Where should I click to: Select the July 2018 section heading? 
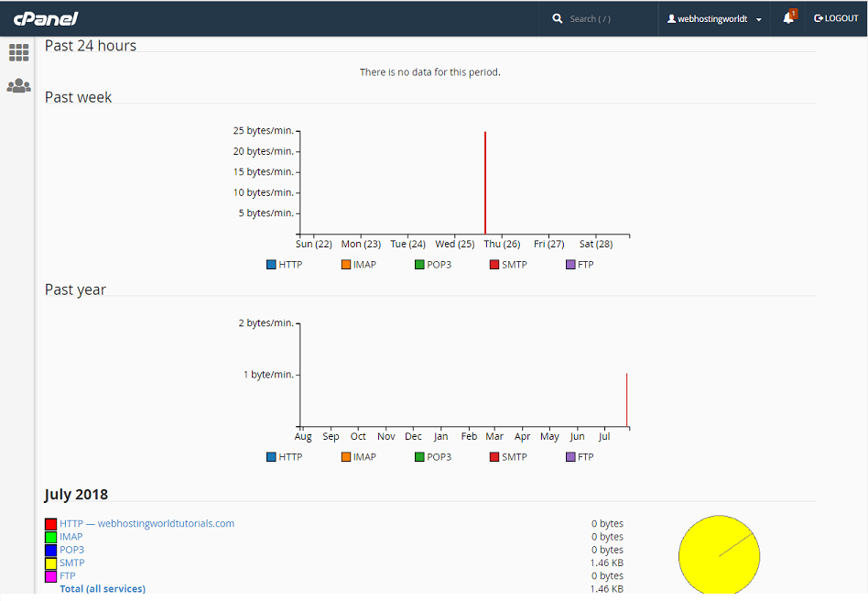point(77,495)
